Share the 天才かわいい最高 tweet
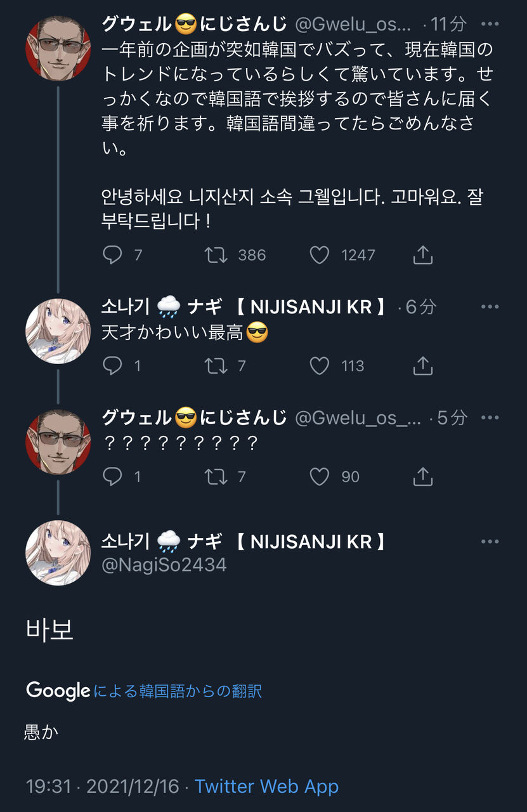The width and height of the screenshot is (527, 812). (422, 365)
